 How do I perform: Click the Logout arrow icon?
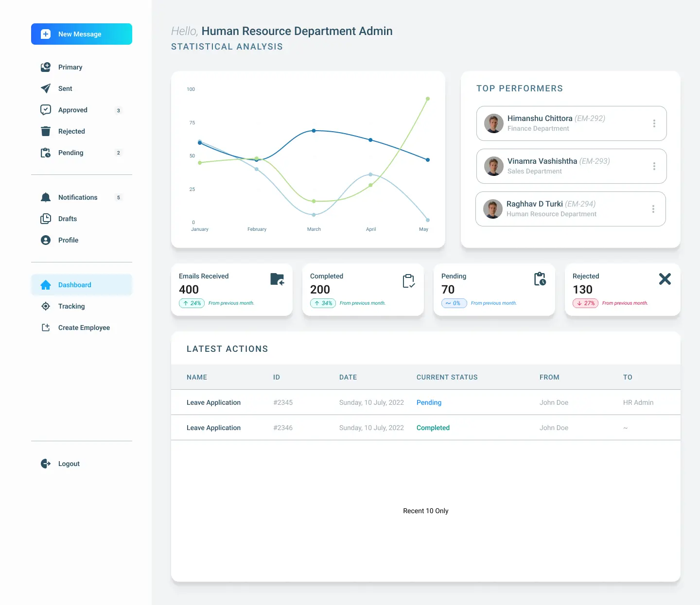[46, 464]
